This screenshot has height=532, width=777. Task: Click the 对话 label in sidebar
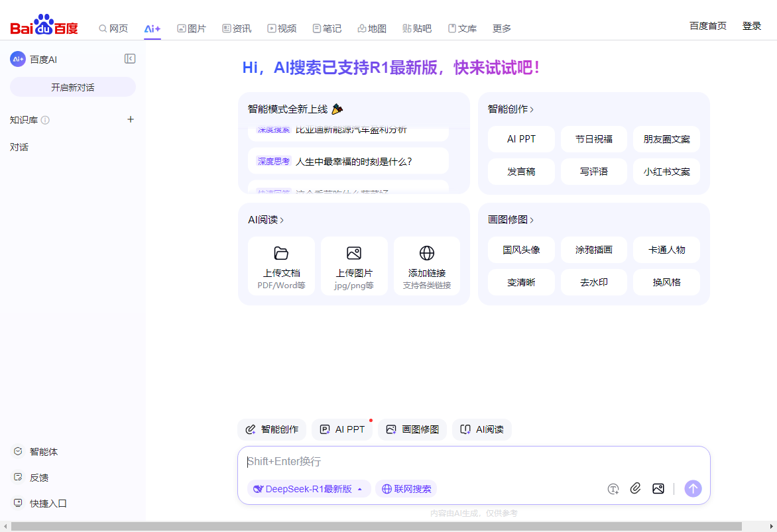pos(19,147)
